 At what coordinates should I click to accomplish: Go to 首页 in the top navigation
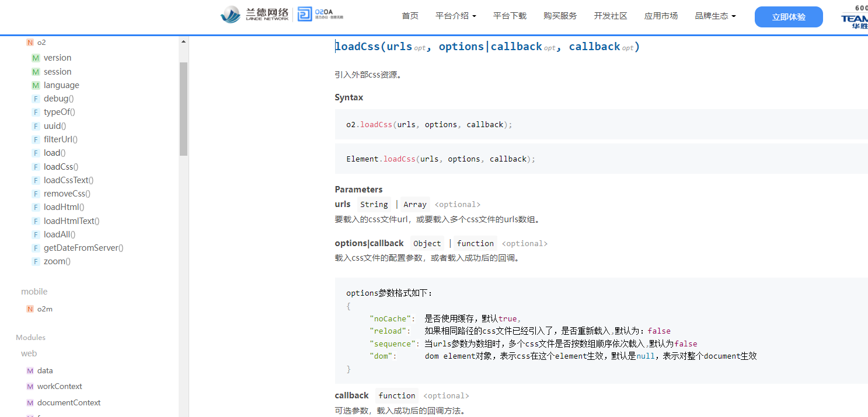pyautogui.click(x=410, y=16)
